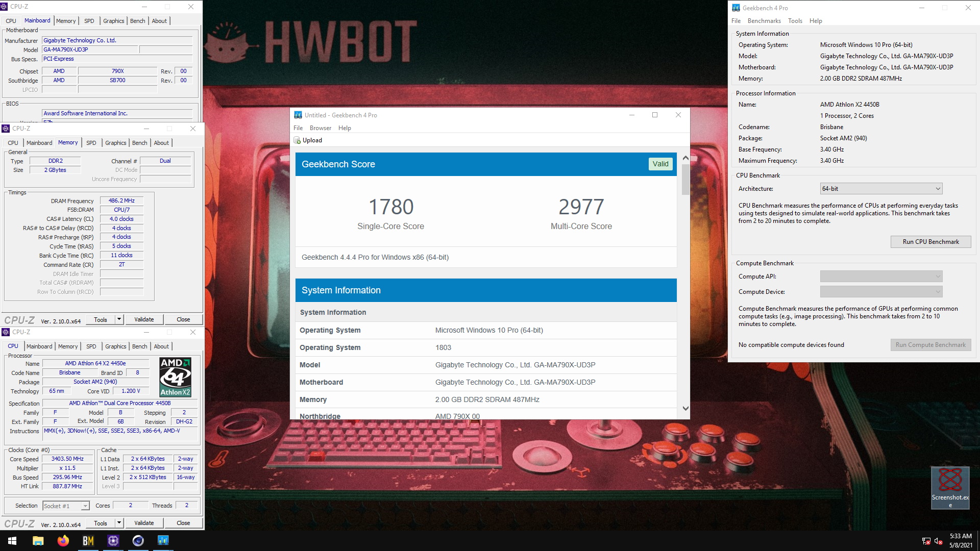The height and width of the screenshot is (551, 980).
Task: Open the Architecture 64-bit dropdown
Action: coord(881,189)
